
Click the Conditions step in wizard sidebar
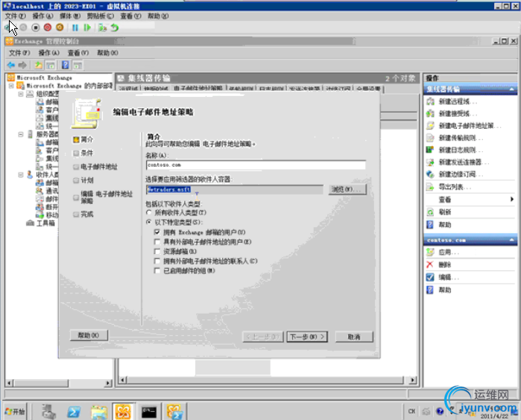83,153
